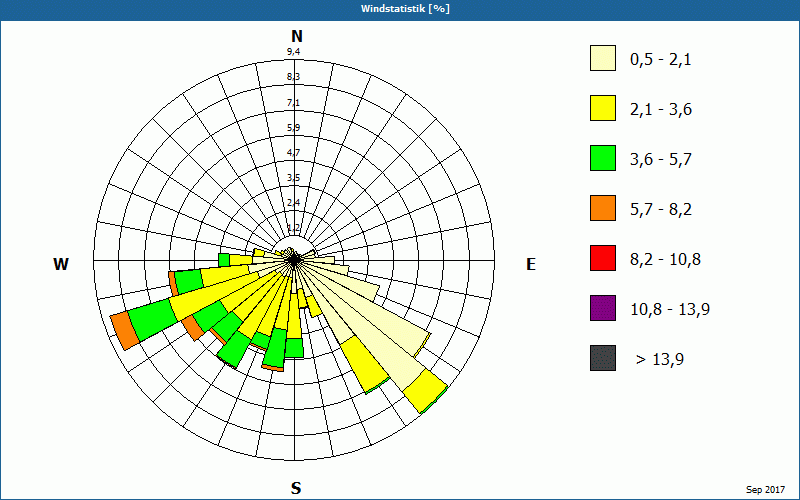The width and height of the screenshot is (800, 500).
Task: Click the green 3,6 - 5,7 legend swatch
Action: 603,158
